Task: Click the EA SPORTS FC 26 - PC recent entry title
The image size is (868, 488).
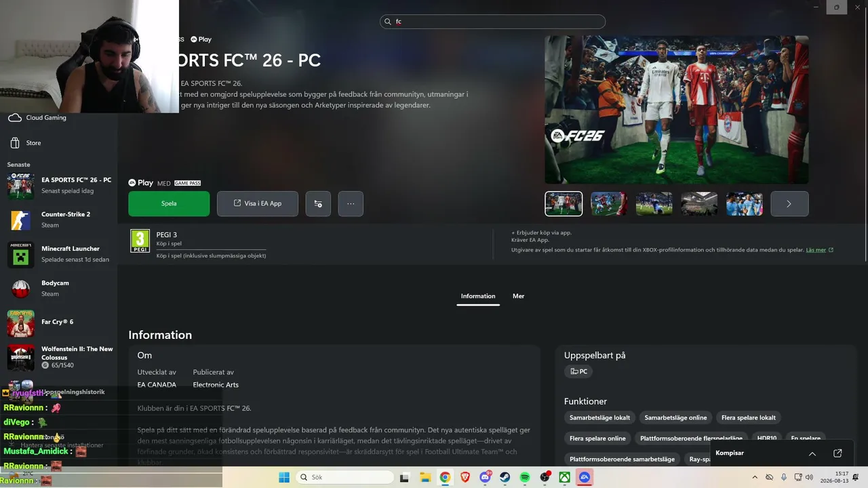Action: click(x=77, y=180)
